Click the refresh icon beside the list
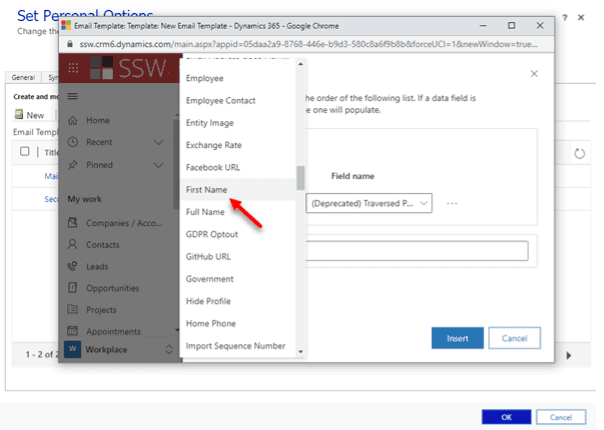The image size is (604, 430). [x=579, y=153]
